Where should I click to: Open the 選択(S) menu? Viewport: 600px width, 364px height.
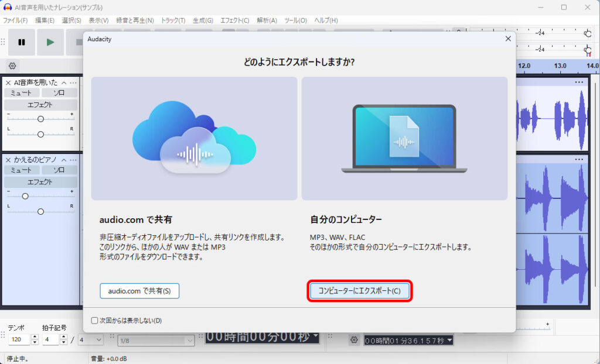tap(71, 20)
